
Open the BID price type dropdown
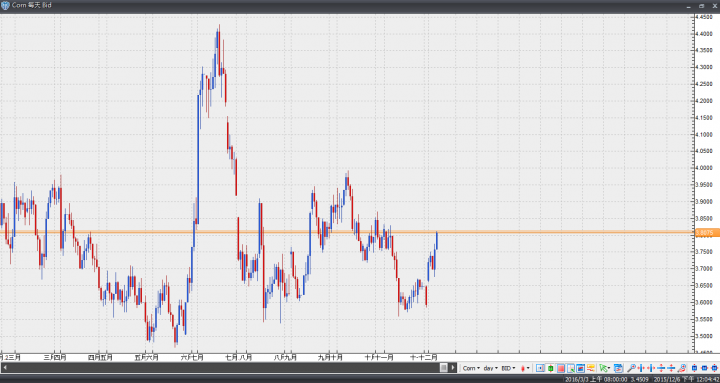508,368
